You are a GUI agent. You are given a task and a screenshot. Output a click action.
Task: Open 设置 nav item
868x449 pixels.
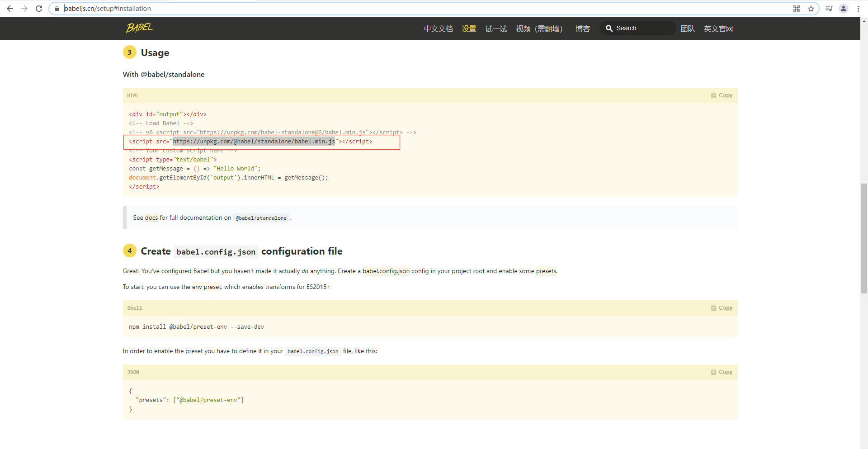[469, 28]
